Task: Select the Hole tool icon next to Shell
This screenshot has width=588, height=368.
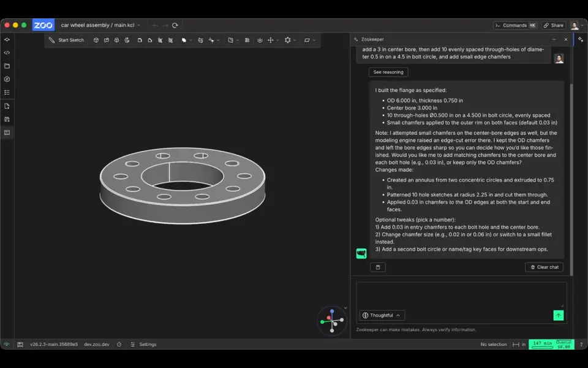Action: click(x=171, y=40)
